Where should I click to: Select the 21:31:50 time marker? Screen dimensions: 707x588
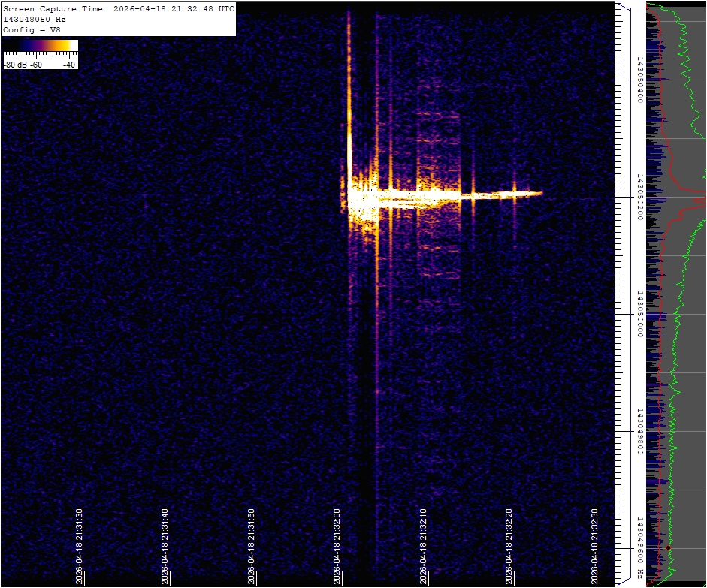[x=252, y=546]
